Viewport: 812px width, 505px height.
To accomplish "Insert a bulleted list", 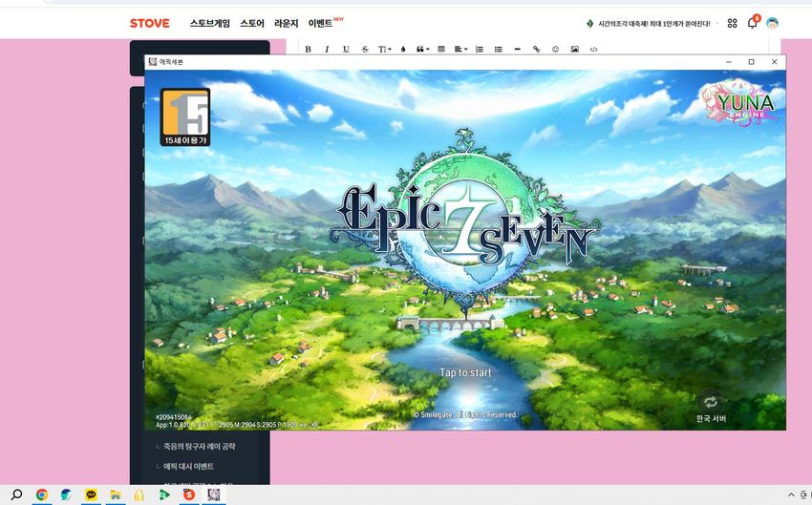I will coord(498,49).
